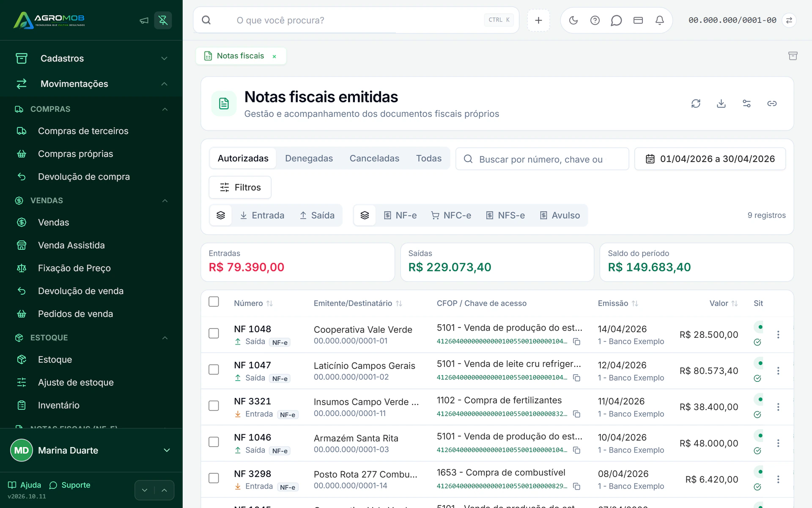
Task: Open the Filtros button
Action: coord(240,188)
